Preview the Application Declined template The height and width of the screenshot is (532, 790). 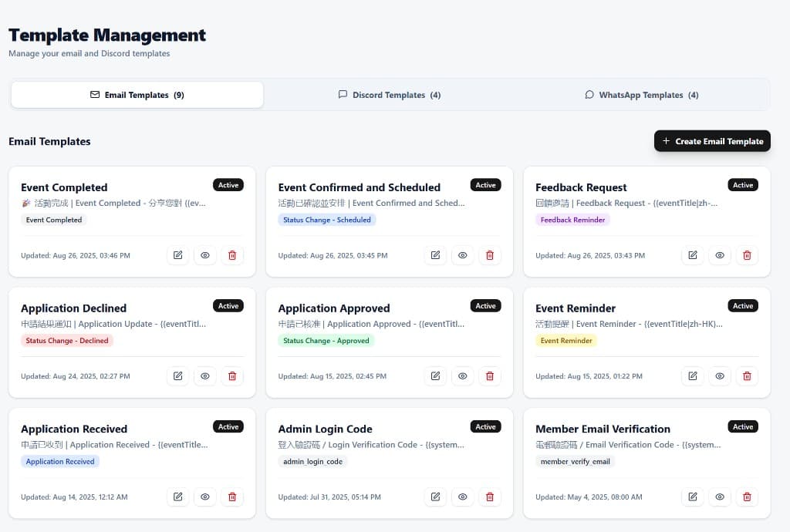click(205, 376)
